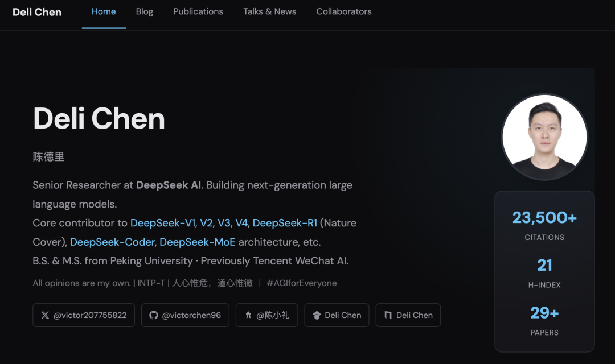Click the icon beside @陈小礼
This screenshot has width=615, height=364.
248,315
